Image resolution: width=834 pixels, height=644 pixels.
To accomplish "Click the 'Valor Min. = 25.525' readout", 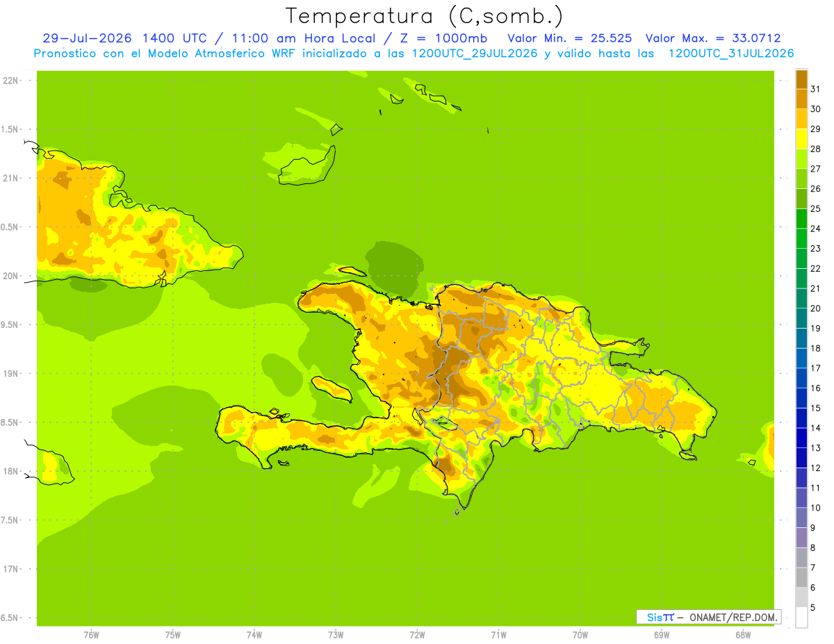I will pos(570,38).
